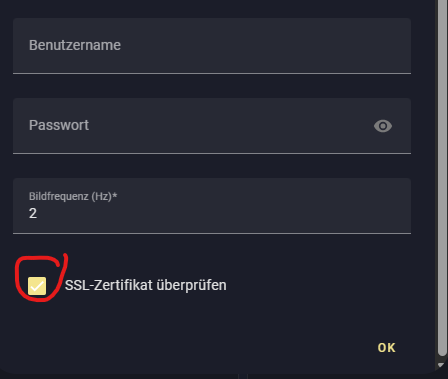The image size is (448, 379).
Task: Reveal password with the eye icon
Action: 383,126
